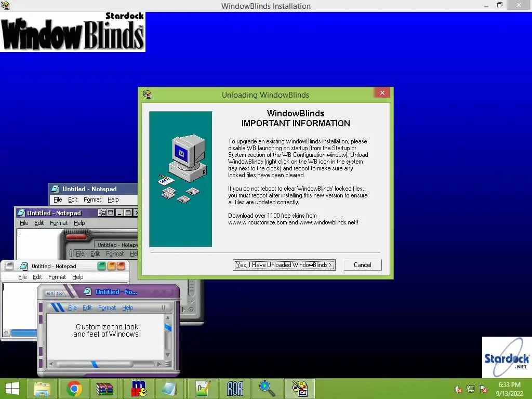532x399 pixels.
Task: Open the magnifying glass taskbar application
Action: pyautogui.click(x=267, y=389)
